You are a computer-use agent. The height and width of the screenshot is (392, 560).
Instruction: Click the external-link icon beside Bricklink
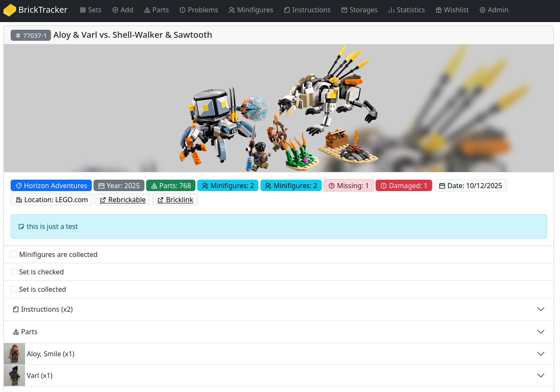(160, 200)
